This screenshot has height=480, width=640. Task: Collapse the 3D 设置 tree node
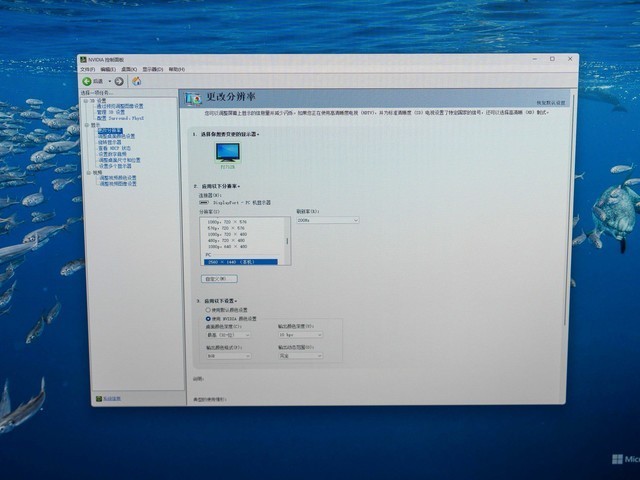click(86, 100)
